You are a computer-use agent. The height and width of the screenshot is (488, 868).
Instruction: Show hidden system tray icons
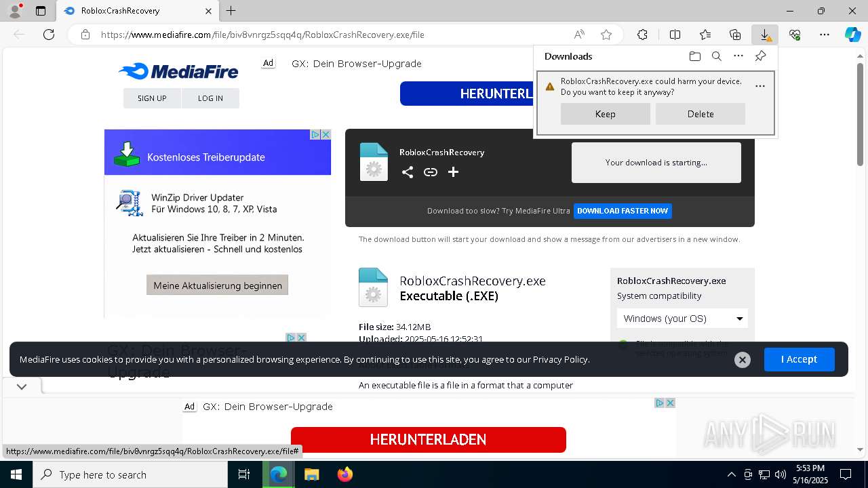point(731,474)
